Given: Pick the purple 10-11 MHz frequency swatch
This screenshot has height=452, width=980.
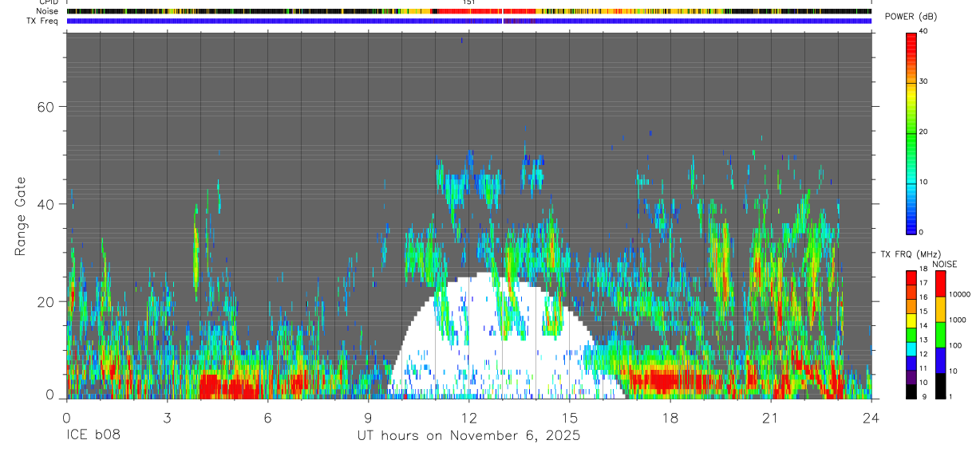Looking at the screenshot, I should (911, 376).
